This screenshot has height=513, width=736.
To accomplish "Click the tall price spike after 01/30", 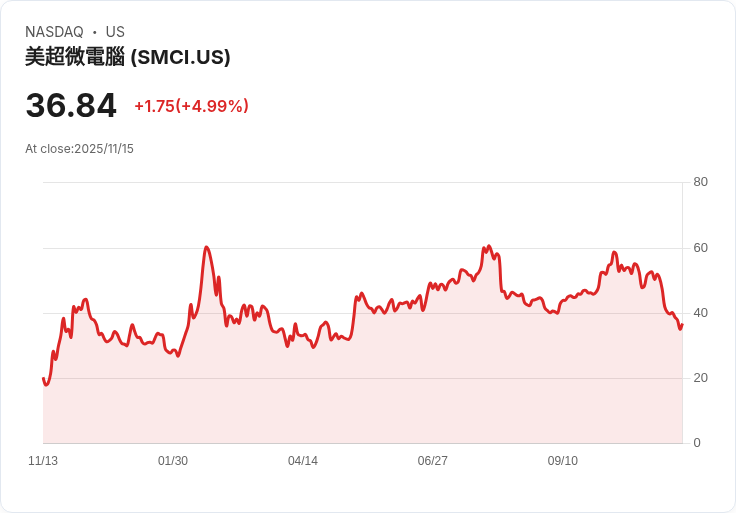I will click(206, 248).
